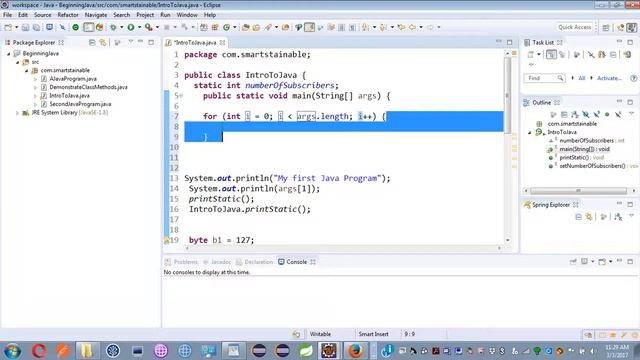Click the Activate... link in Task List
The image size is (640, 360).
tap(609, 78)
